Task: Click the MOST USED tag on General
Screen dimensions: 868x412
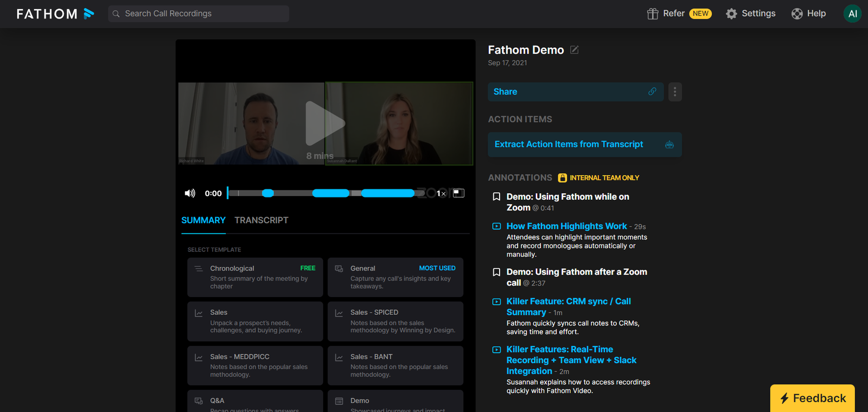Action: pyautogui.click(x=437, y=268)
